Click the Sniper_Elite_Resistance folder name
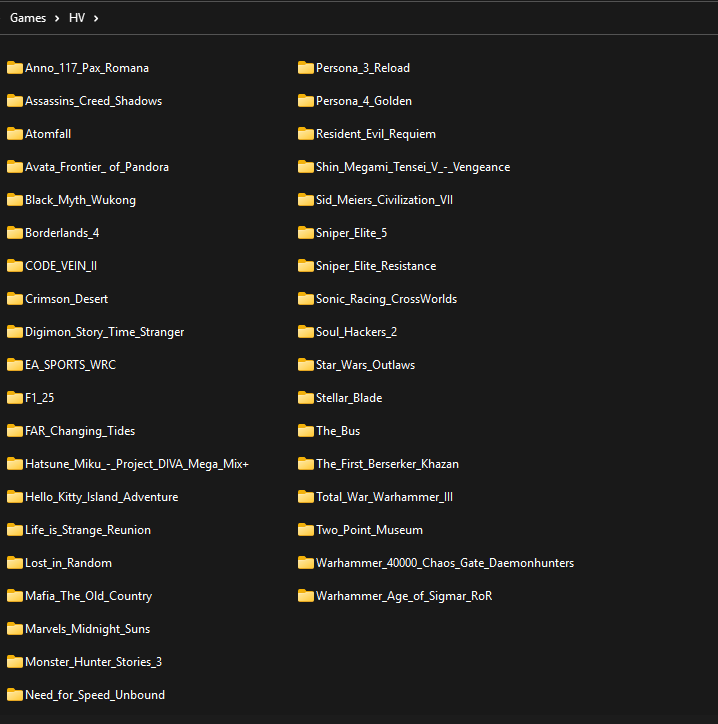Screen dimensions: 718x724 click(376, 266)
